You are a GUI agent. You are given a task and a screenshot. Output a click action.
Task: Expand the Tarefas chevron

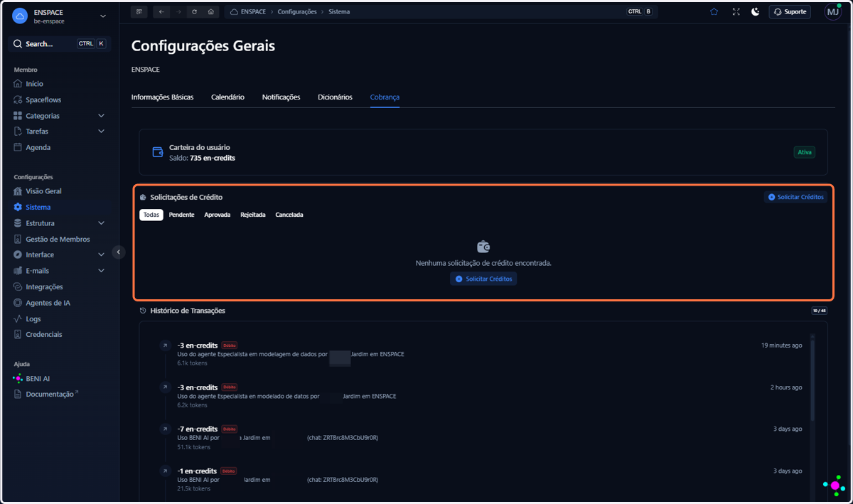click(x=101, y=132)
